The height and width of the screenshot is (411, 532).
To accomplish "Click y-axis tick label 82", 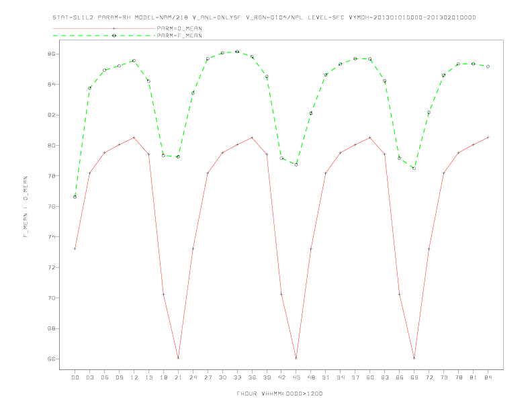I will (x=51, y=115).
